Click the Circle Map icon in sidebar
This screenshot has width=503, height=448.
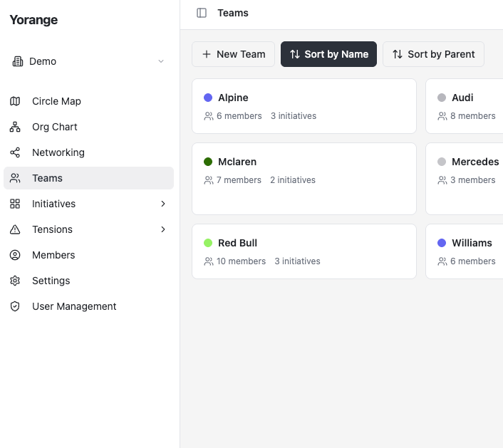point(15,101)
